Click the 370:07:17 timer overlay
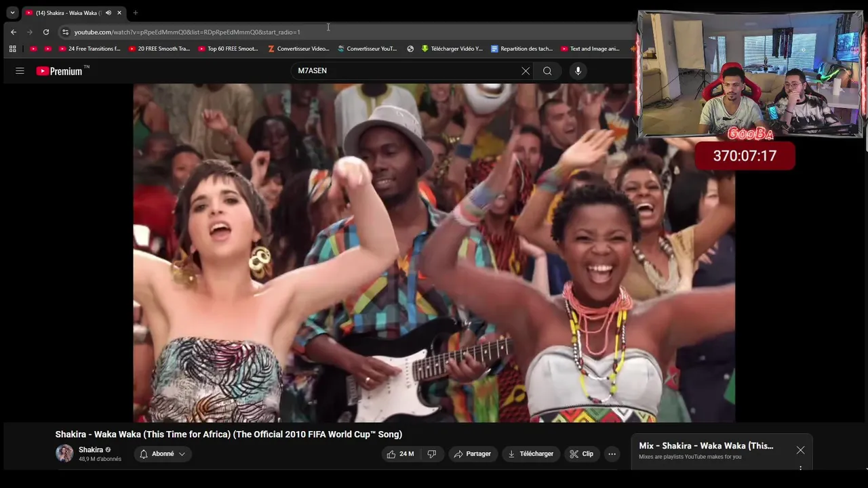This screenshot has width=868, height=488. pyautogui.click(x=745, y=156)
